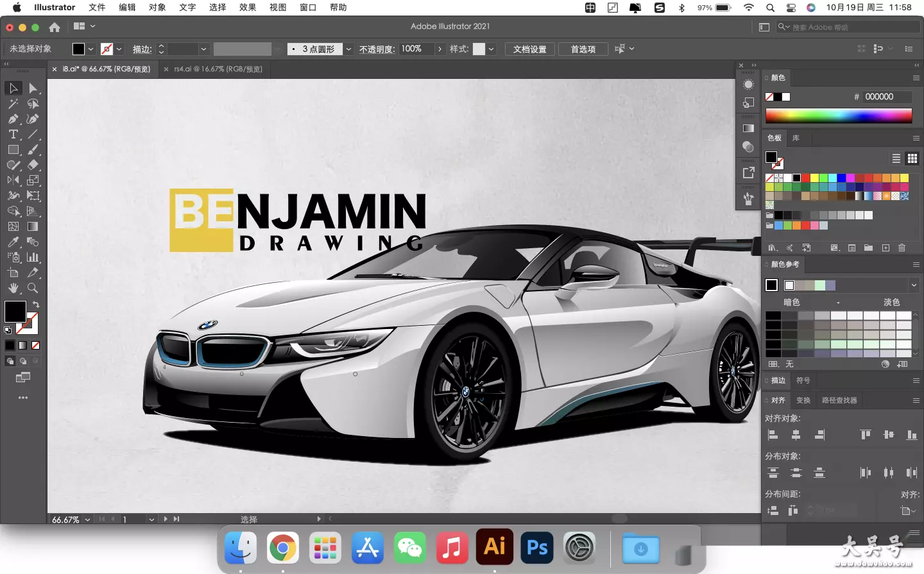Select the Reflect tool
This screenshot has height=574, width=924.
[x=13, y=180]
